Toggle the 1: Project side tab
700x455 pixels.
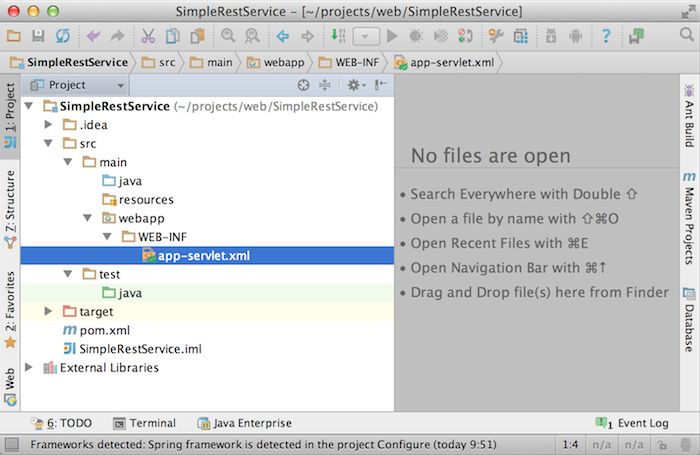click(10, 116)
